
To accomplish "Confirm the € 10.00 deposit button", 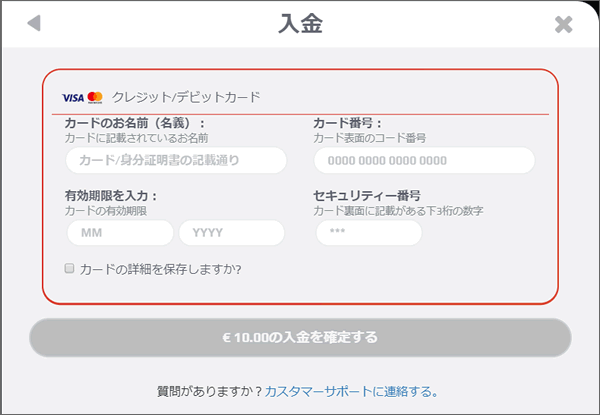I will 300,338.
